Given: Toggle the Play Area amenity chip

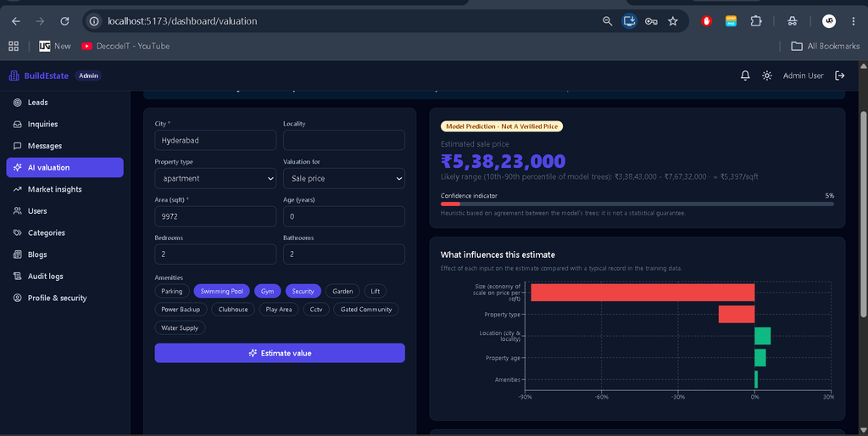Looking at the screenshot, I should pos(278,309).
